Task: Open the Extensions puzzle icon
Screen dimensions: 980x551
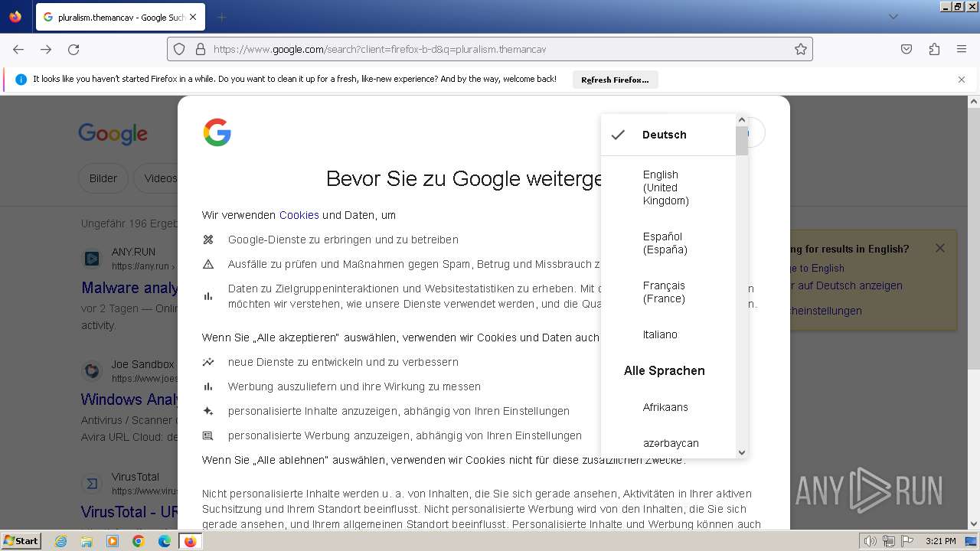Action: [x=934, y=49]
